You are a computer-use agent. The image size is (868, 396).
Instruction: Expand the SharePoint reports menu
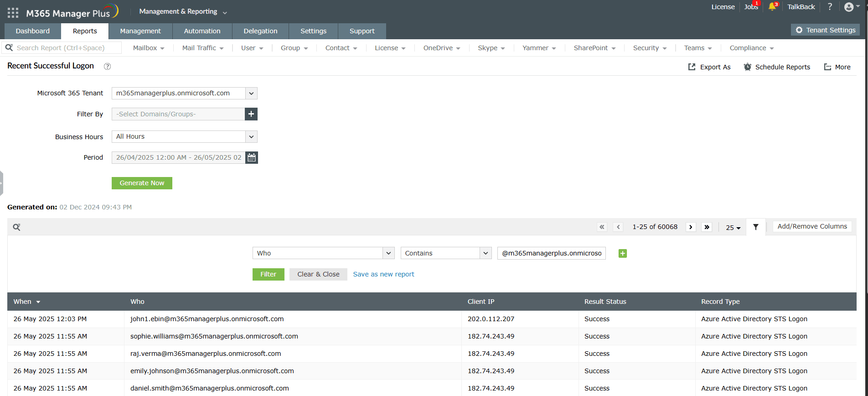tap(594, 48)
